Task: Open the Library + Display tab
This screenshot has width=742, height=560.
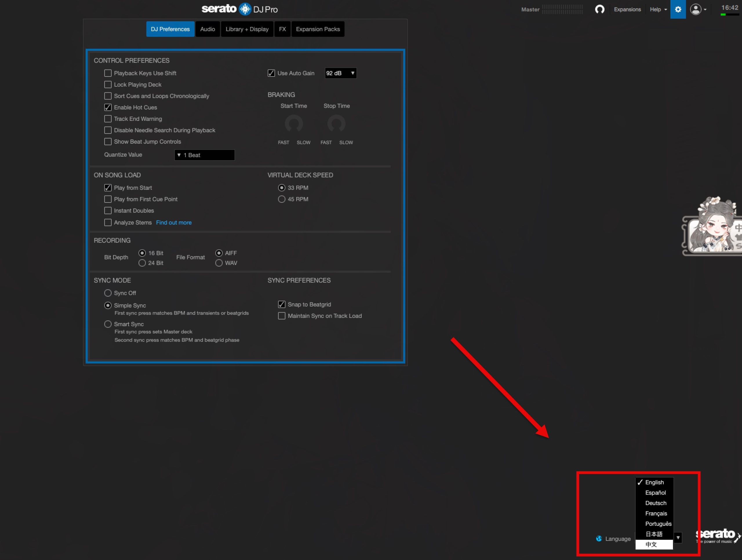Action: (247, 29)
